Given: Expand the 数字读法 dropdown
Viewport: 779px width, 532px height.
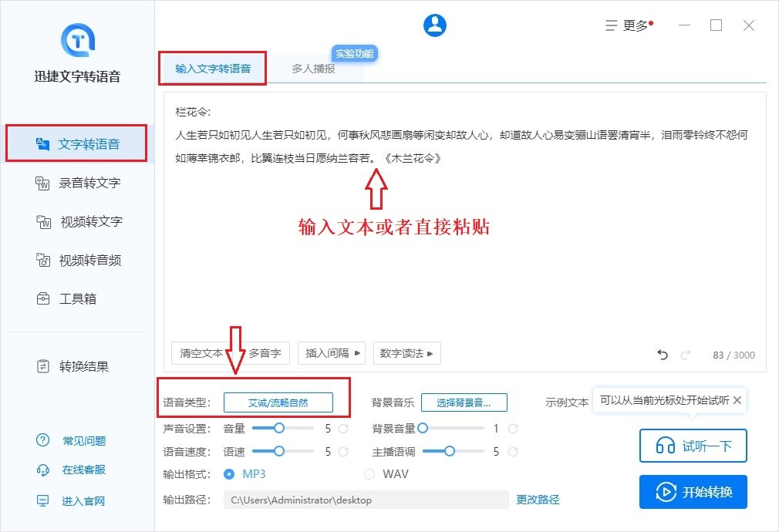Looking at the screenshot, I should tap(407, 353).
